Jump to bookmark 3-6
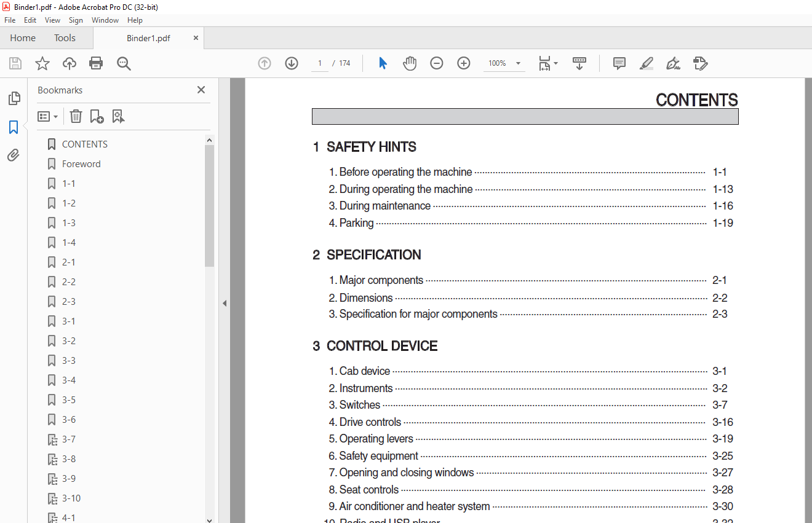Viewport: 812px width, 523px height. tap(69, 420)
